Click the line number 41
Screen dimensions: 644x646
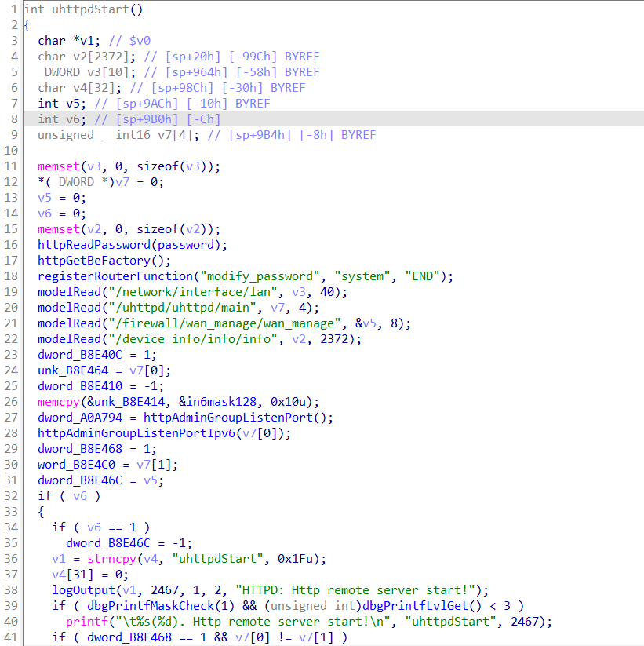click(x=11, y=637)
